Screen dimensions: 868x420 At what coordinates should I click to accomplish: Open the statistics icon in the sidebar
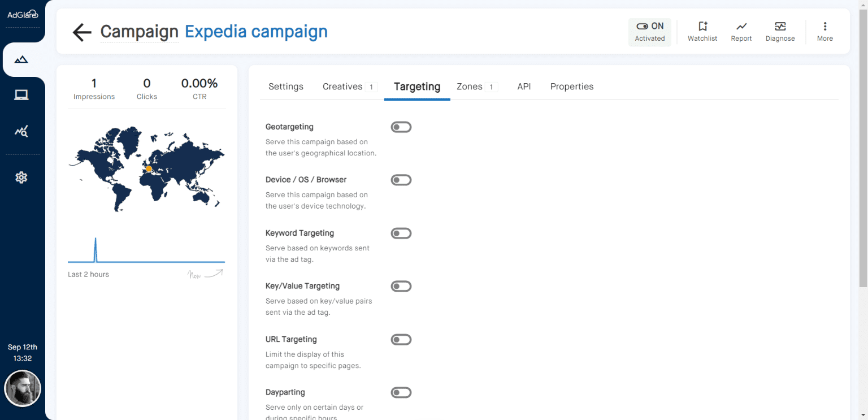(21, 131)
